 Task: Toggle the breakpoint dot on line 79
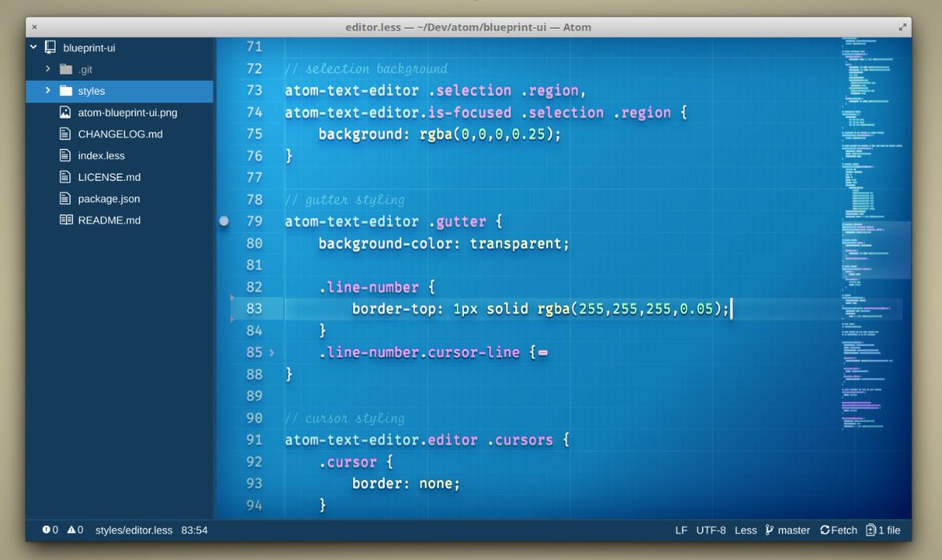(224, 222)
